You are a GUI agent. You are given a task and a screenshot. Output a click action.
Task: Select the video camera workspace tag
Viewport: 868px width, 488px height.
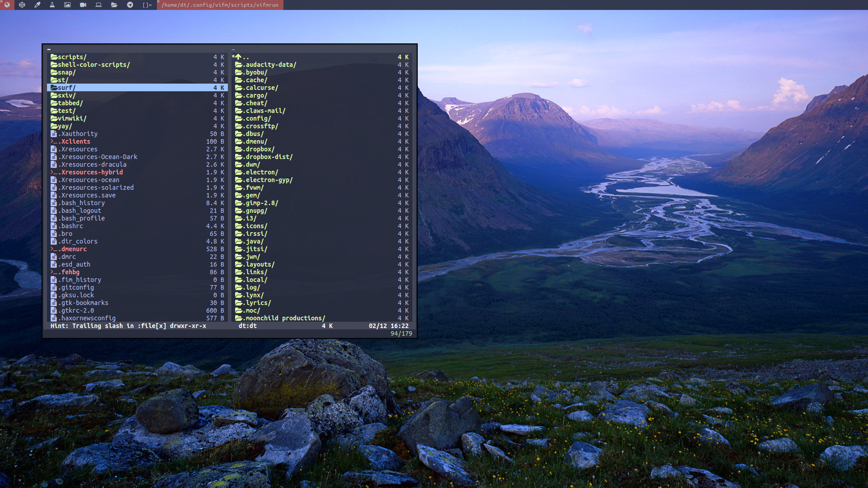[x=83, y=5]
